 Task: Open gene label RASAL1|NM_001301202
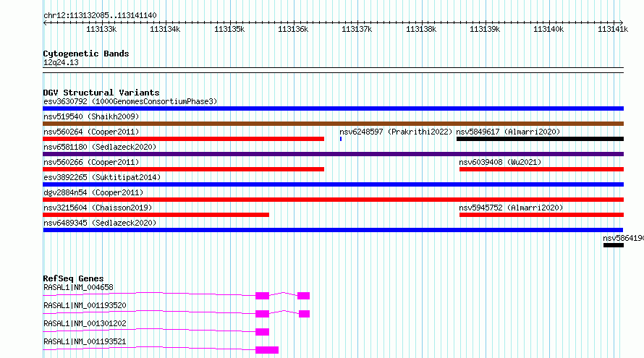tap(85, 323)
